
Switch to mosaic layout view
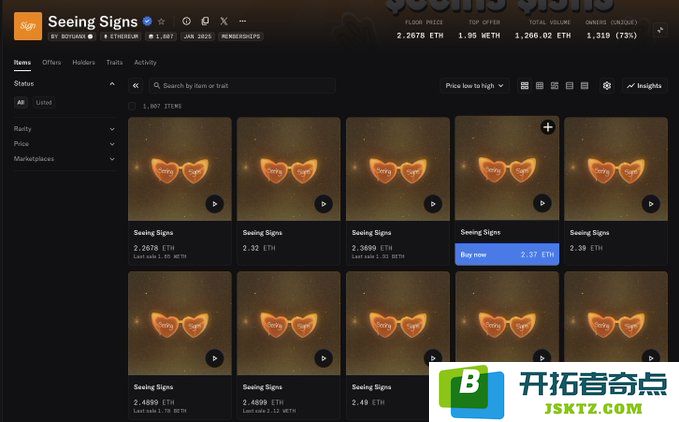point(554,86)
